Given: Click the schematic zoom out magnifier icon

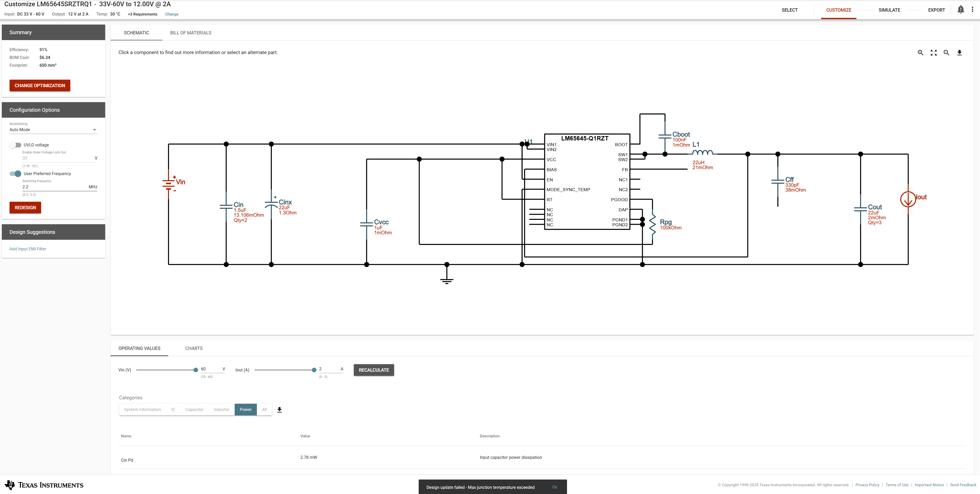Looking at the screenshot, I should [946, 53].
